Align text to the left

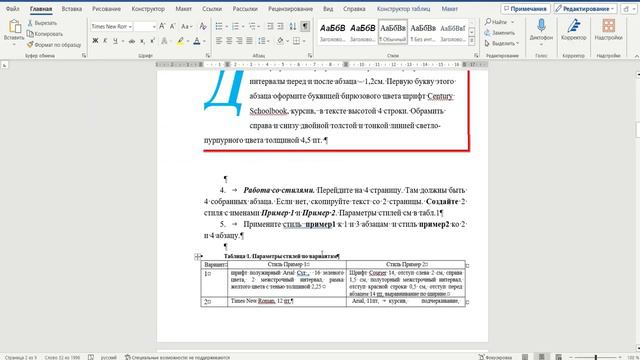(219, 41)
